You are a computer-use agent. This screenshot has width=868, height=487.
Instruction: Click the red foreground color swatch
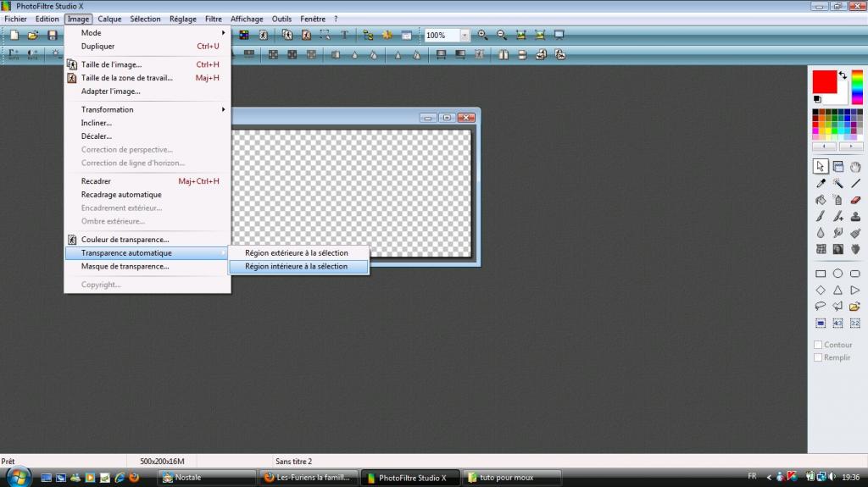[x=824, y=82]
